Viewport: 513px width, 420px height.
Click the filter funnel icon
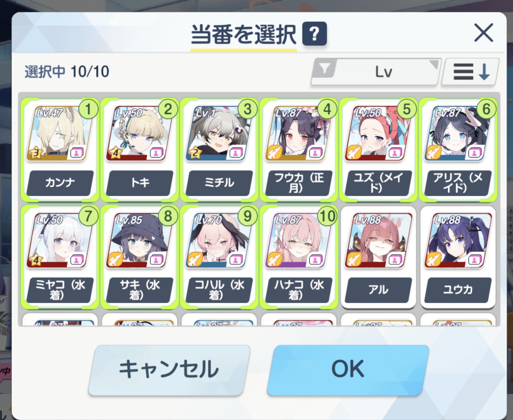(x=325, y=69)
